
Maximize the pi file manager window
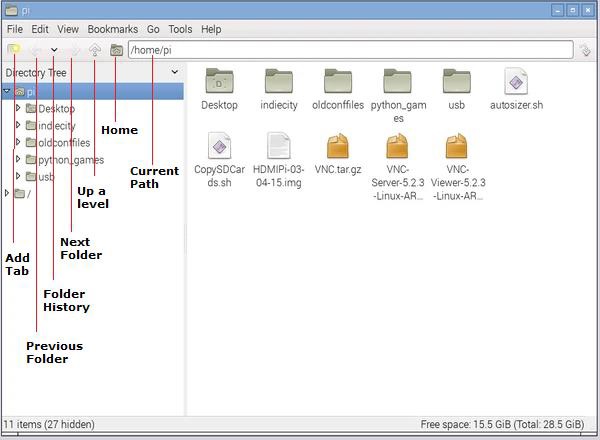[x=573, y=10]
